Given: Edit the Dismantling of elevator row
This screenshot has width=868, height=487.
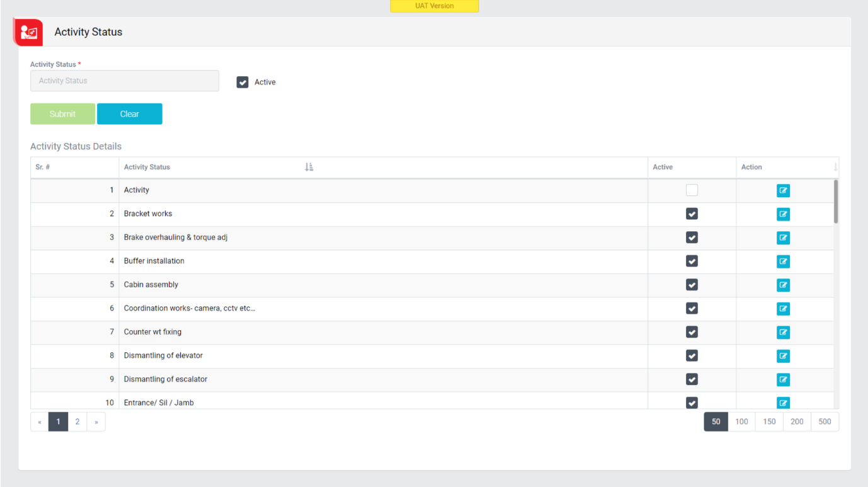Looking at the screenshot, I should pyautogui.click(x=783, y=356).
